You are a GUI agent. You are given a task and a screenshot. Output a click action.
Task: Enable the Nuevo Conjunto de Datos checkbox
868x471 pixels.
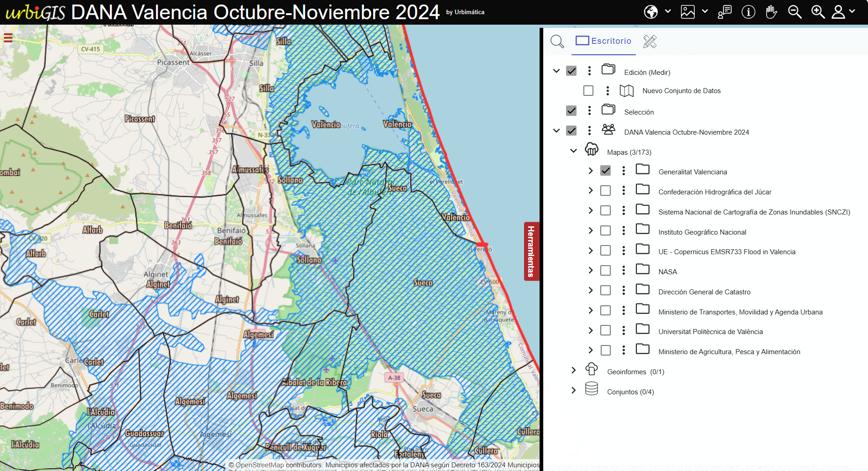pyautogui.click(x=588, y=91)
